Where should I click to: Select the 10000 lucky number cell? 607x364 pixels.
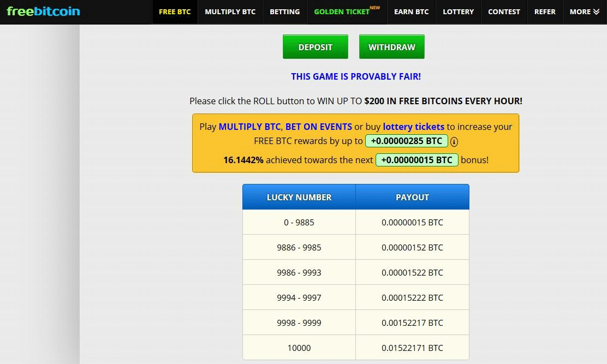pos(299,348)
